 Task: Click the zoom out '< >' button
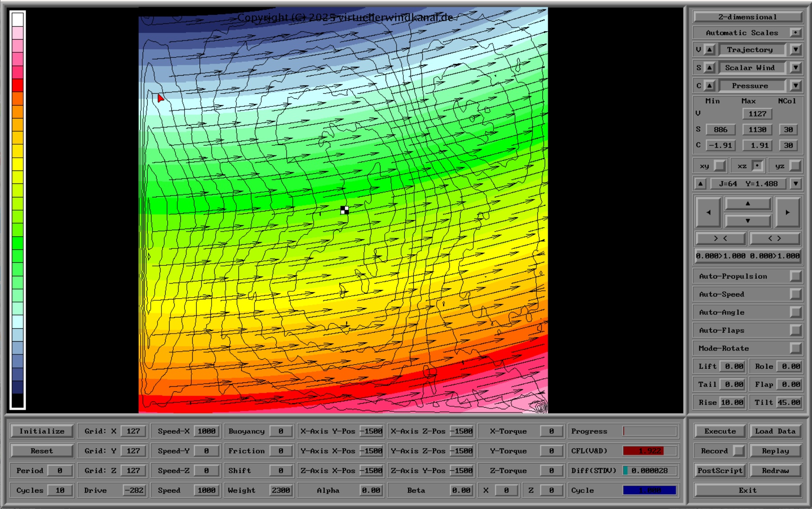774,238
